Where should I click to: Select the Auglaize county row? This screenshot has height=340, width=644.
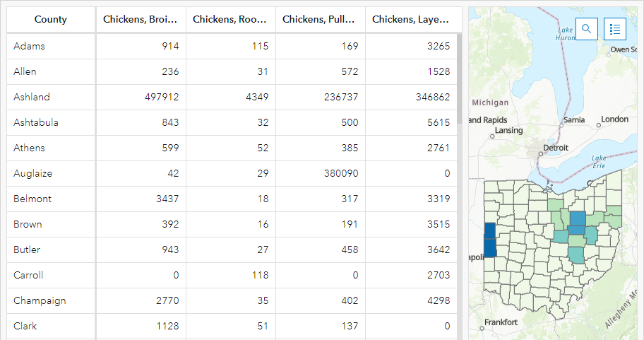click(x=232, y=173)
